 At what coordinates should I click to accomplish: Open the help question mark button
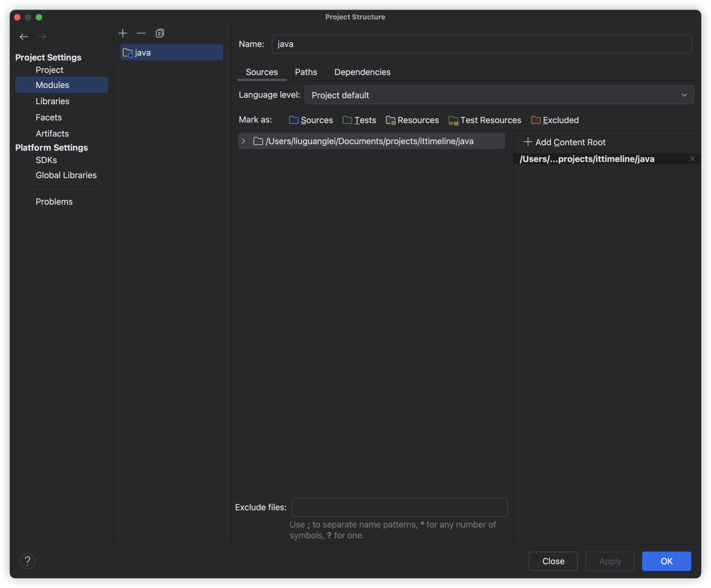28,561
